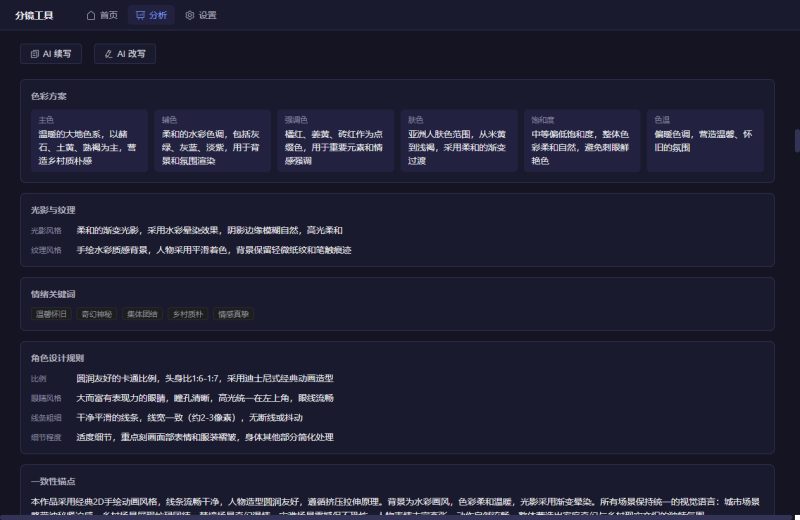Click the 分镜工具 app title

click(x=35, y=16)
